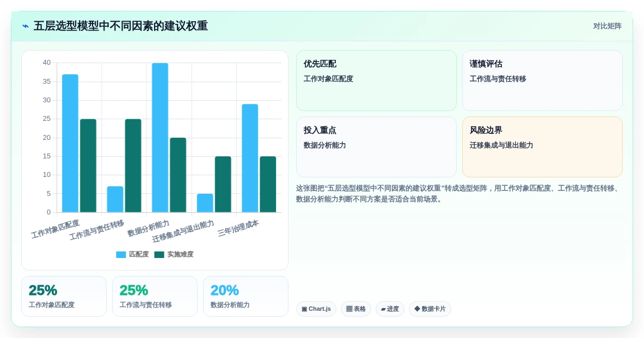Click the icon inside the Chart.js chip
The height and width of the screenshot is (338, 644).
[304, 309]
